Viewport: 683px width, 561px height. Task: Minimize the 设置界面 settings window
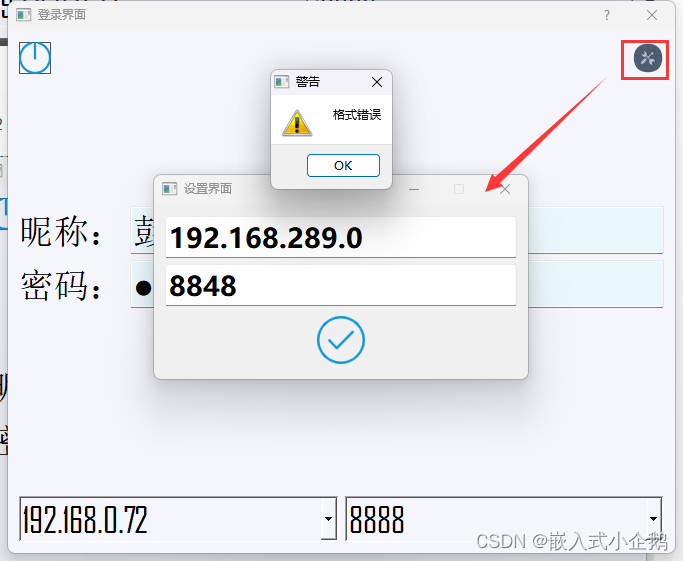[414, 189]
